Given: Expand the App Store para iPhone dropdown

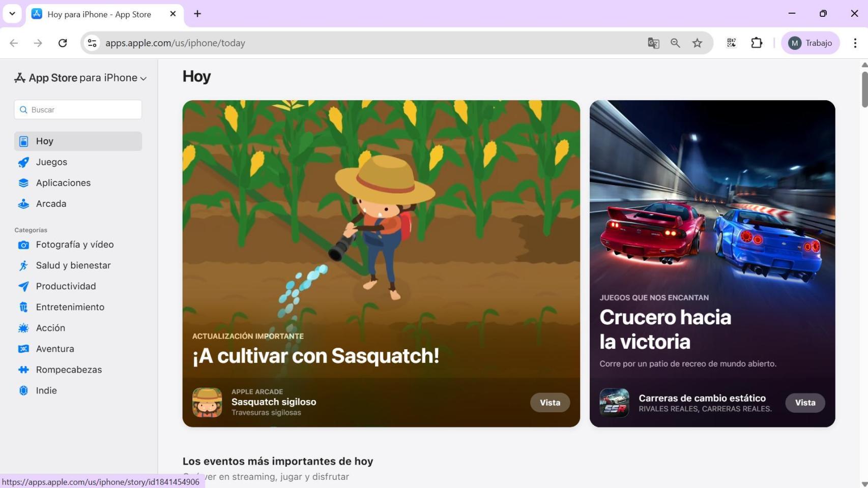Looking at the screenshot, I should (x=144, y=78).
